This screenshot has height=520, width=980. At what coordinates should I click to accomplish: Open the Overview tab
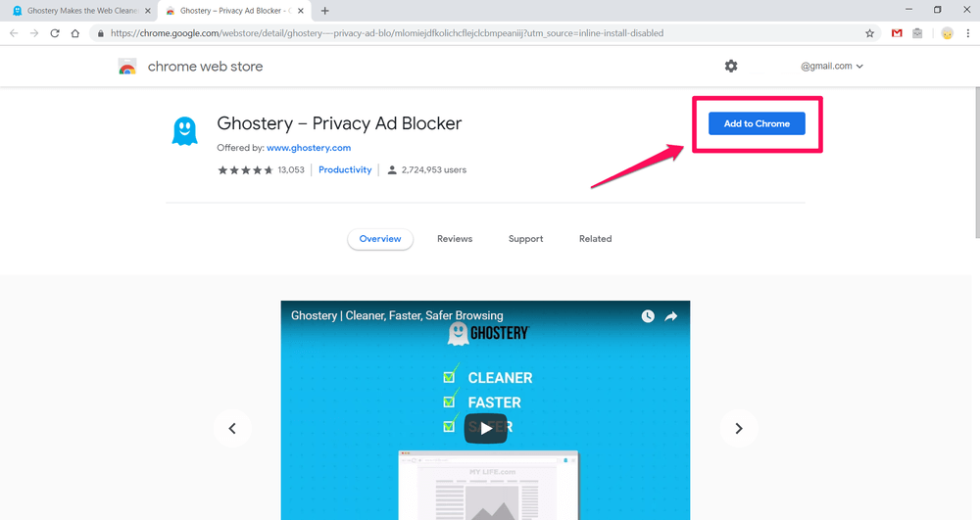380,239
